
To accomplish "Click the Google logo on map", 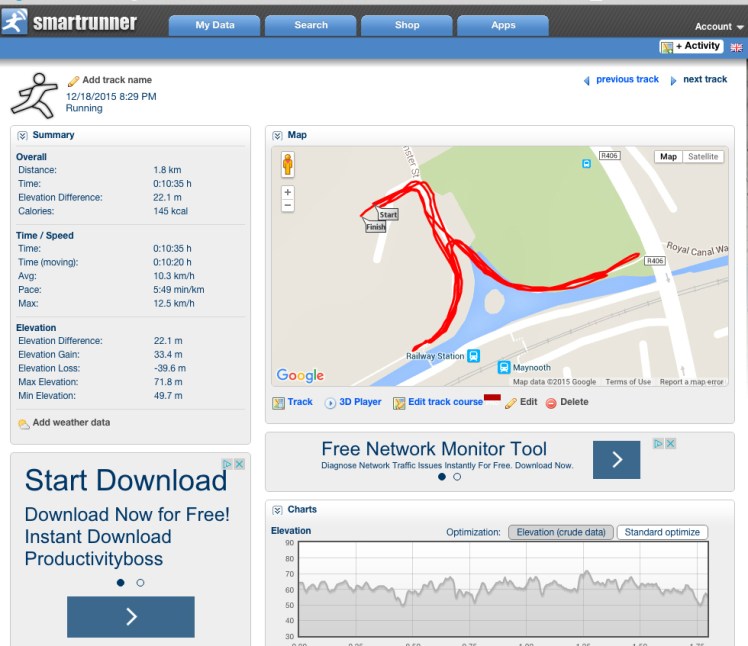I will [300, 375].
